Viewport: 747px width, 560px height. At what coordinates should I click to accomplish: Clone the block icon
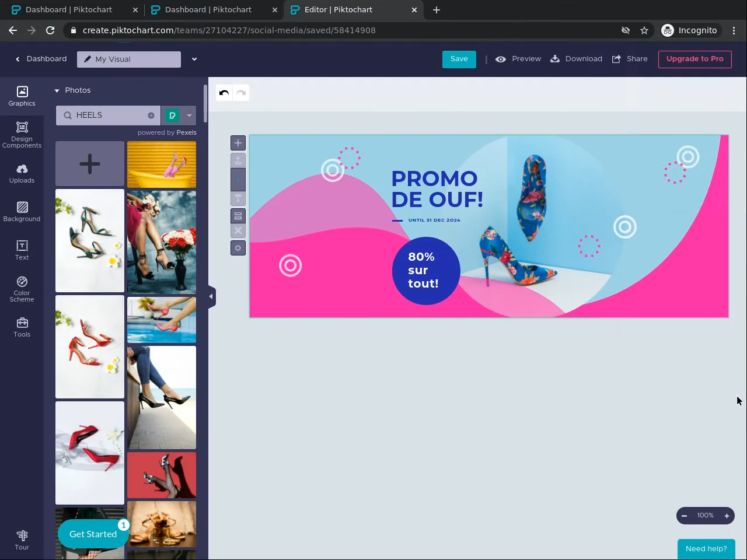tap(238, 216)
